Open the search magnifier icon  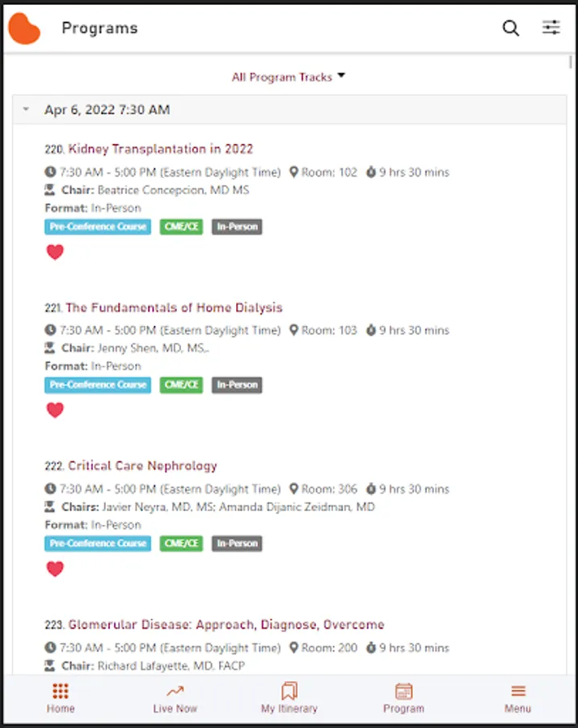[x=511, y=28]
